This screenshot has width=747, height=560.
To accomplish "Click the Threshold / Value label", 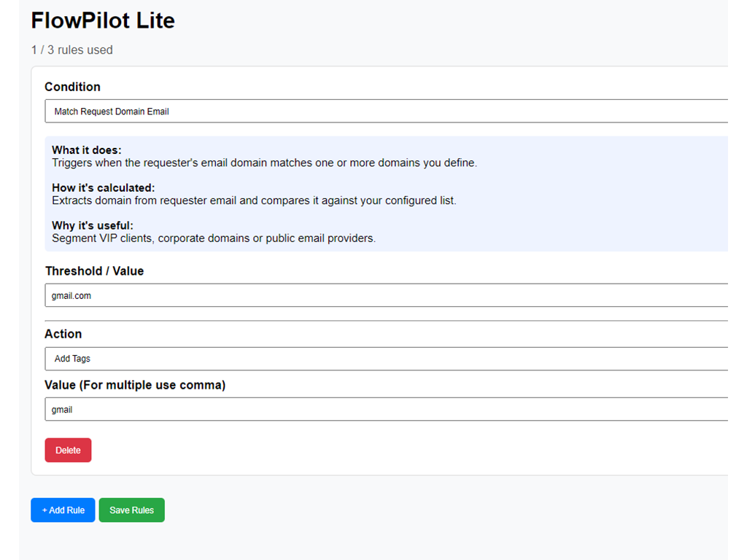I will 95,271.
